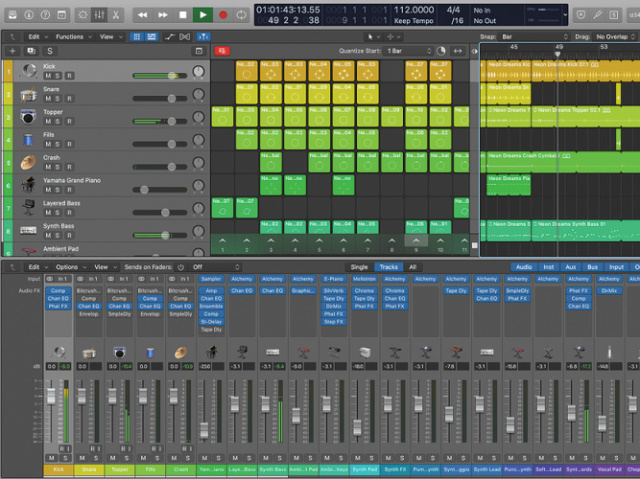Image resolution: width=640 pixels, height=479 pixels.
Task: Open Quick Help question mark icon
Action: [x=45, y=15]
